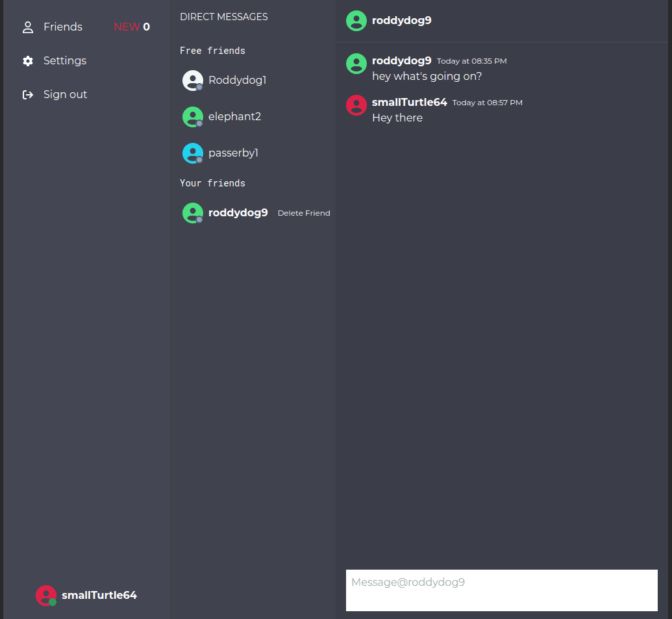Click the Sign out arrow icon

click(x=28, y=95)
